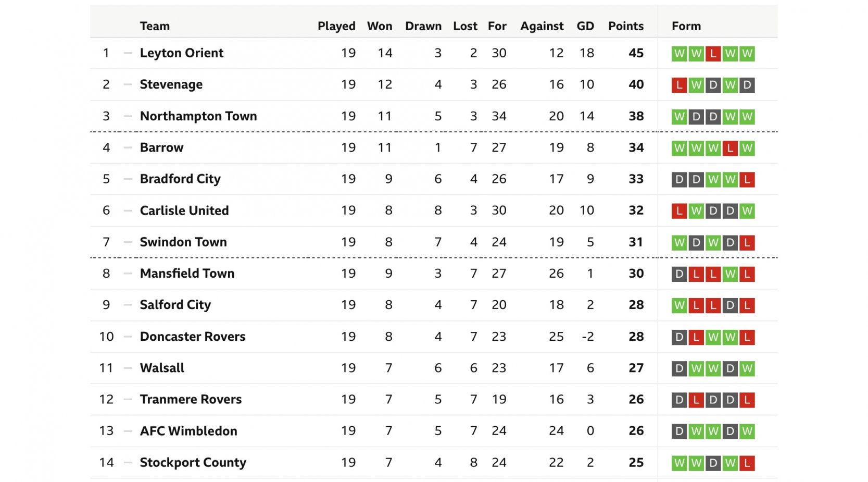The height and width of the screenshot is (482, 868).
Task: Click Leyton Orient's red L form badge
Action: tap(713, 54)
